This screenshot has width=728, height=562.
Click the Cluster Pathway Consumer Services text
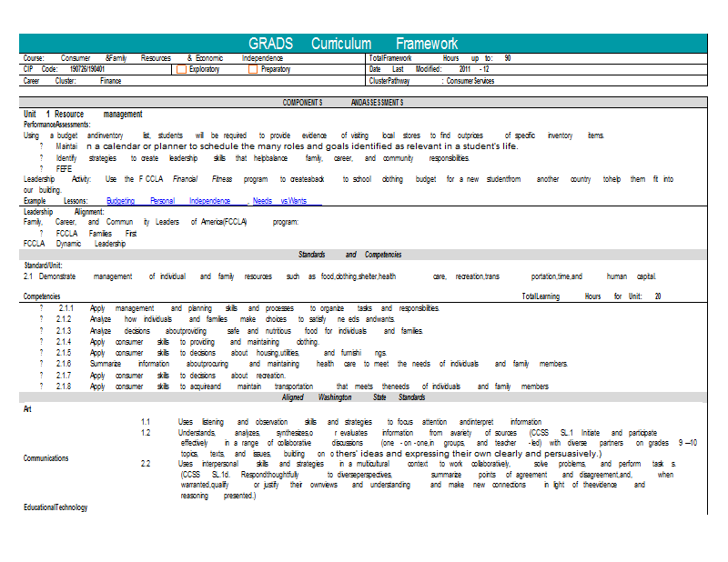pos(470,81)
